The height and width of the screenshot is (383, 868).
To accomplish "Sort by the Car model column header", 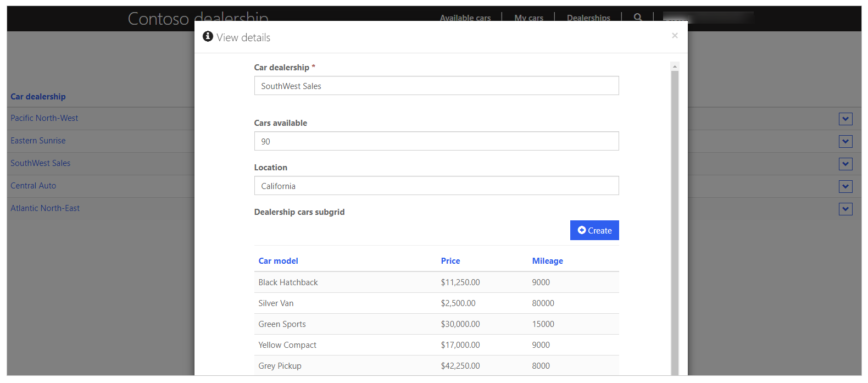I will (x=278, y=261).
